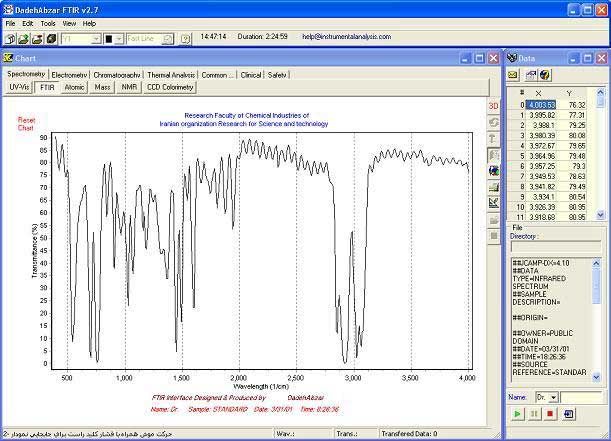Click the green bar chart icon in side toolbar
The width and height of the screenshot is (611, 441).
[493, 187]
